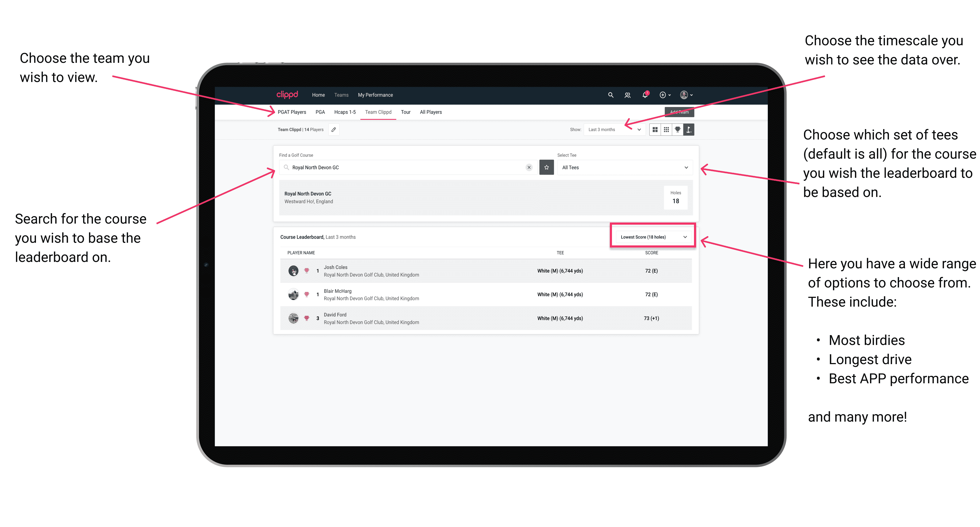Click the star/favorite icon for Royal North Devon

point(547,167)
